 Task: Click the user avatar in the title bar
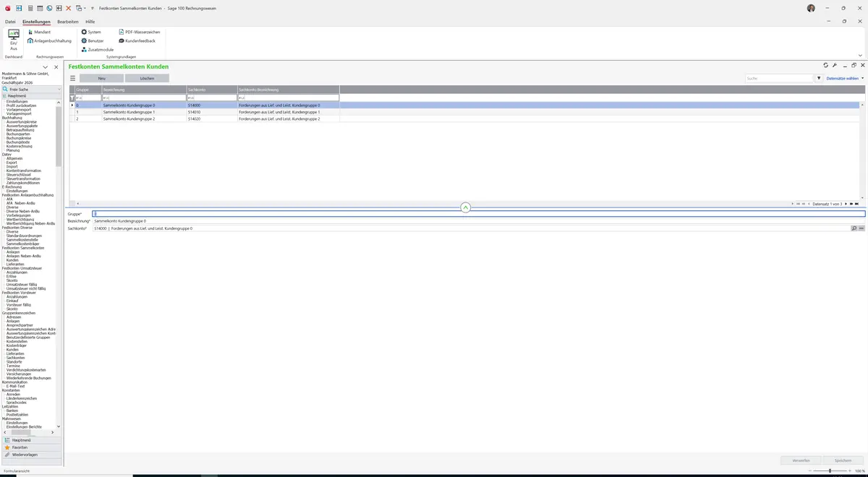[811, 8]
